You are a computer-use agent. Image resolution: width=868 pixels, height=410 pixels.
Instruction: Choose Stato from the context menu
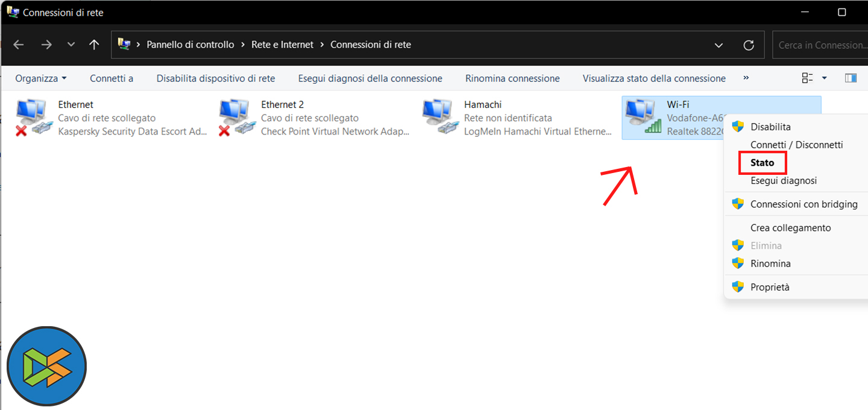(x=763, y=163)
